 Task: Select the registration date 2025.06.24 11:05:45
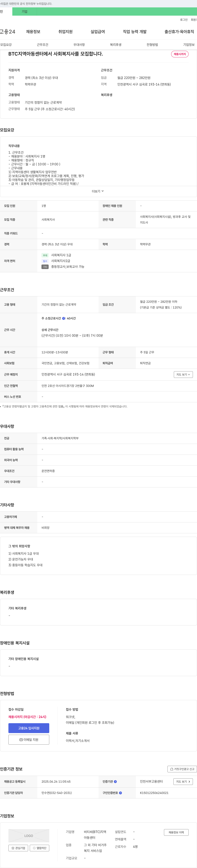56,781
